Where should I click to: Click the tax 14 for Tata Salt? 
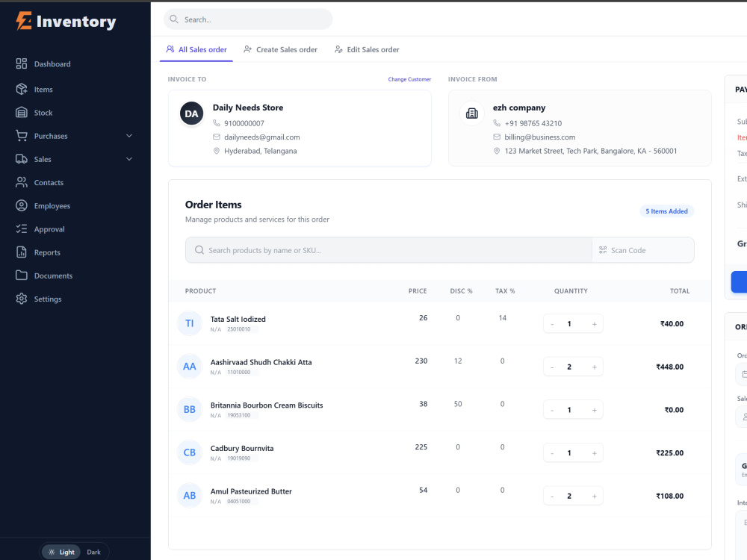tap(503, 317)
